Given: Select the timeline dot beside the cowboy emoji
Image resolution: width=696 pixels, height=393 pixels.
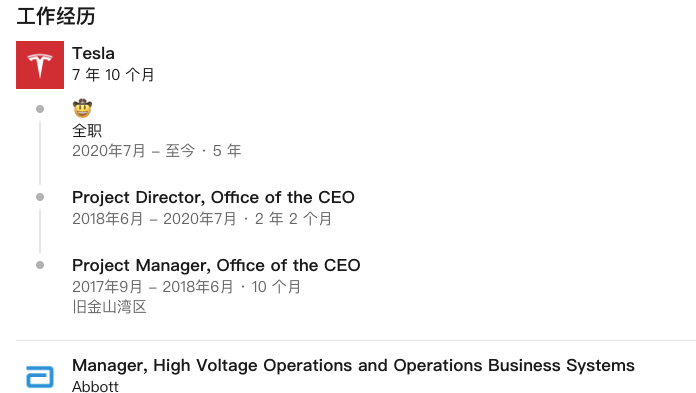Looking at the screenshot, I should click(x=40, y=109).
